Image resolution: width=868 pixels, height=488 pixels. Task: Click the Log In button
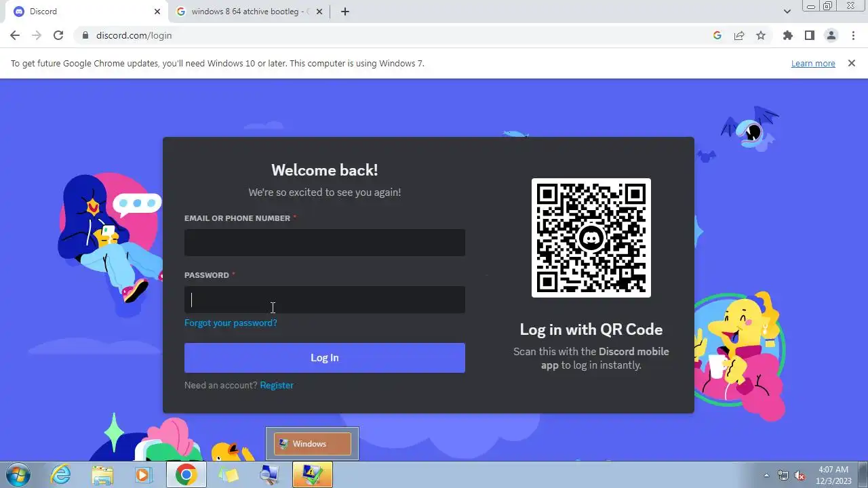coord(324,358)
